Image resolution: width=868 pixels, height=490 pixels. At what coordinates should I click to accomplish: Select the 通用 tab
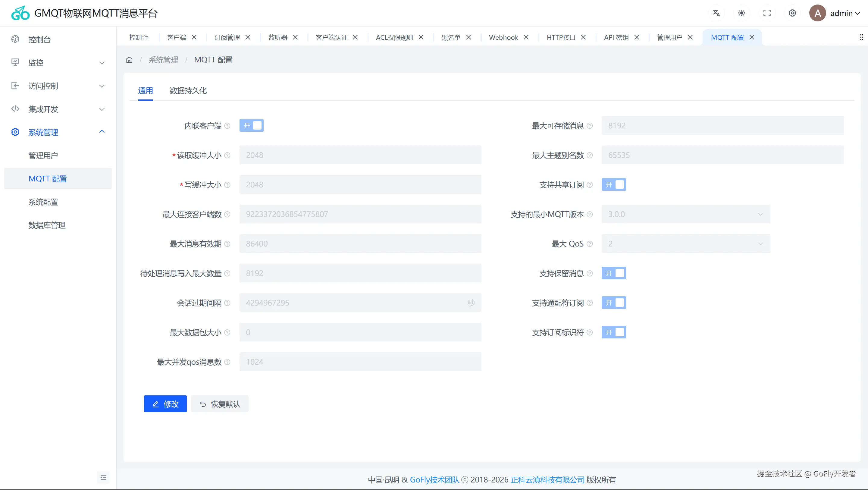(146, 91)
